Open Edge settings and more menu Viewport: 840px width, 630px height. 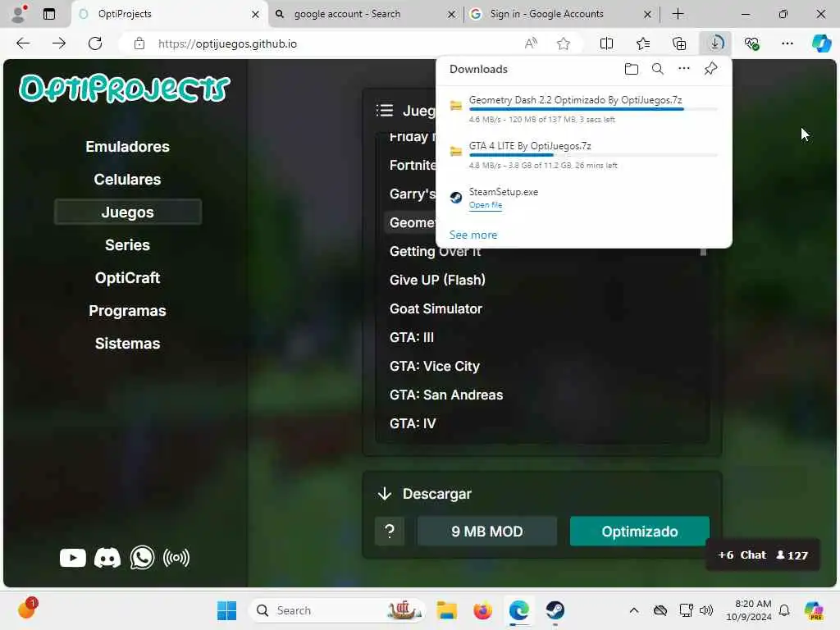tap(787, 43)
